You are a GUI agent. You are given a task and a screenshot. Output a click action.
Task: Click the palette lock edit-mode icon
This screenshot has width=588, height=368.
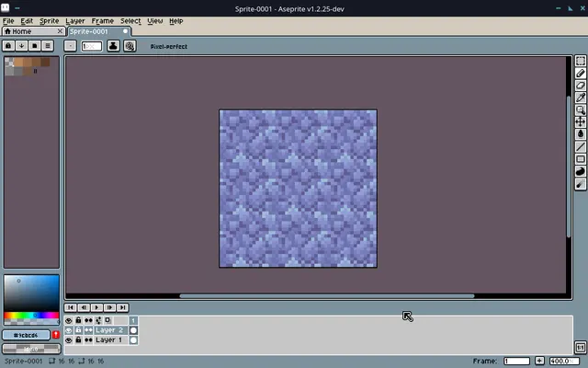(8, 46)
